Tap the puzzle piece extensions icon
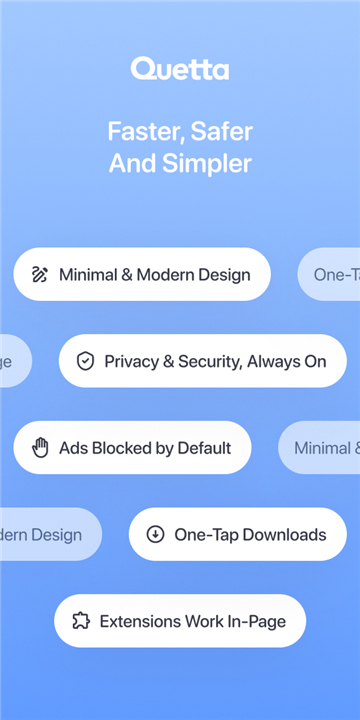 [81, 621]
